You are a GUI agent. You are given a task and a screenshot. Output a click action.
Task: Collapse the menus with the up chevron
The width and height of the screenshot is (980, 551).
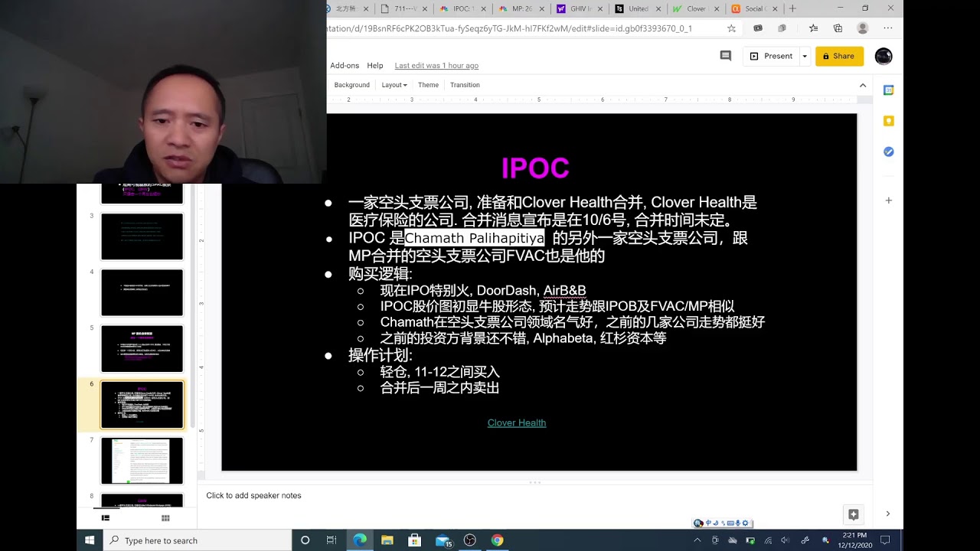pyautogui.click(x=863, y=85)
